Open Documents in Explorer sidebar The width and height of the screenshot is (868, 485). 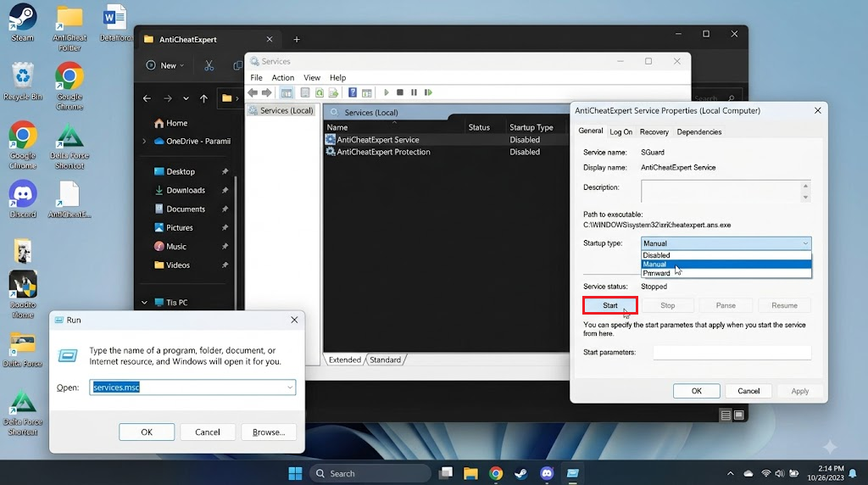click(181, 209)
